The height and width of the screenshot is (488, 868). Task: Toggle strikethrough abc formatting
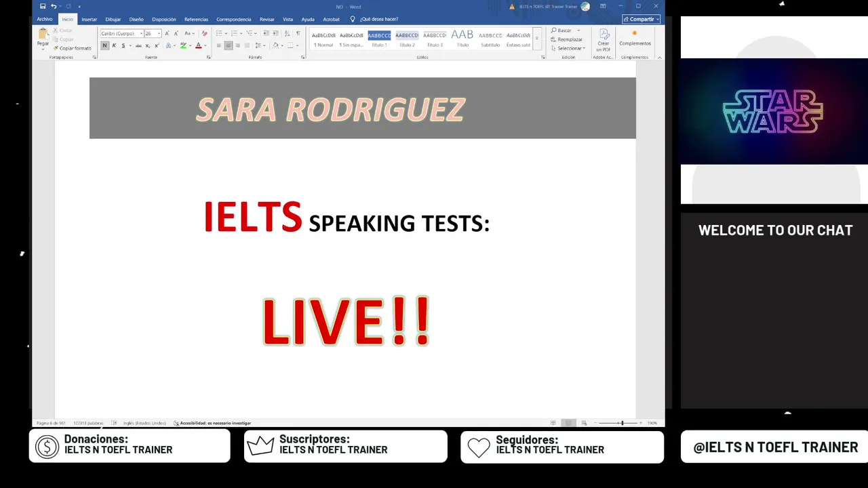[138, 45]
